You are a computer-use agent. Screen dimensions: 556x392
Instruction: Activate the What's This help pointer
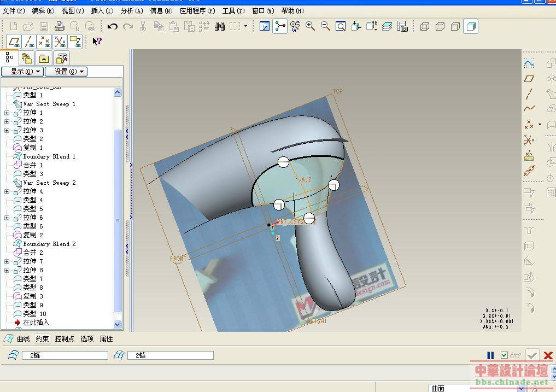[x=97, y=42]
